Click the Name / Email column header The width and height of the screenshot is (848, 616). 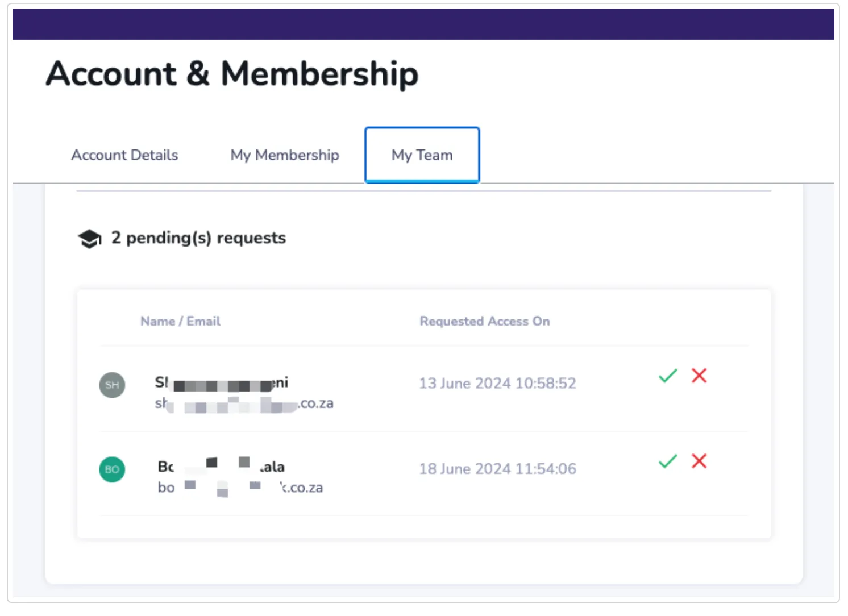(x=180, y=322)
